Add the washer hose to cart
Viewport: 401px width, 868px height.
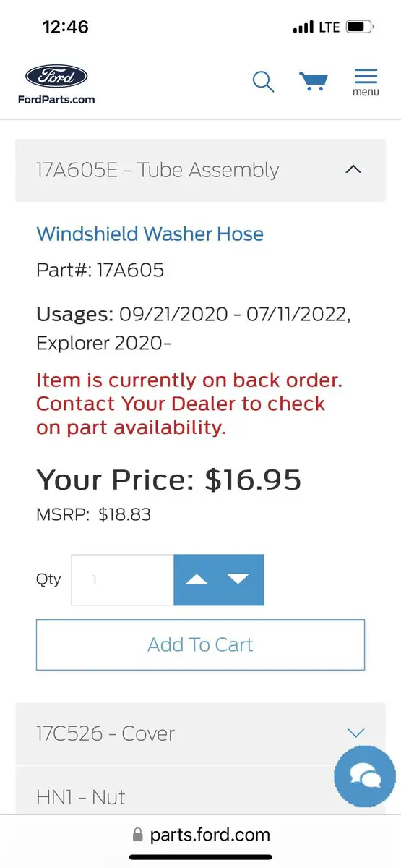coord(200,644)
